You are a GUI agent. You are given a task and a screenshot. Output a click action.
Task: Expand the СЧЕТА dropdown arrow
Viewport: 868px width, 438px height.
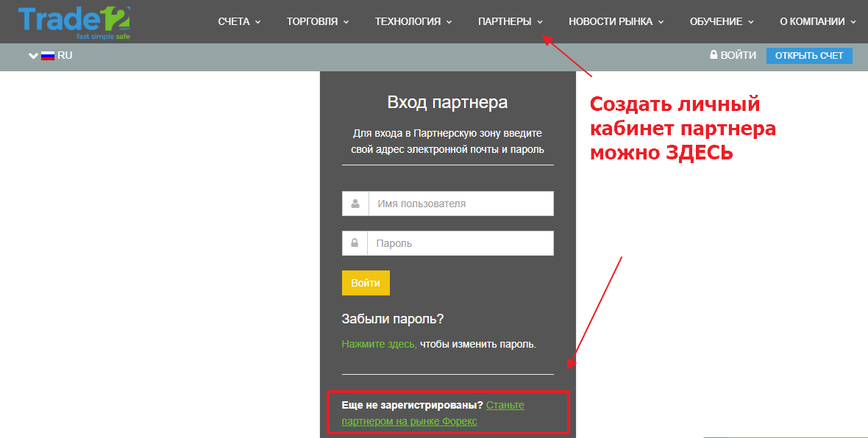[x=258, y=22]
